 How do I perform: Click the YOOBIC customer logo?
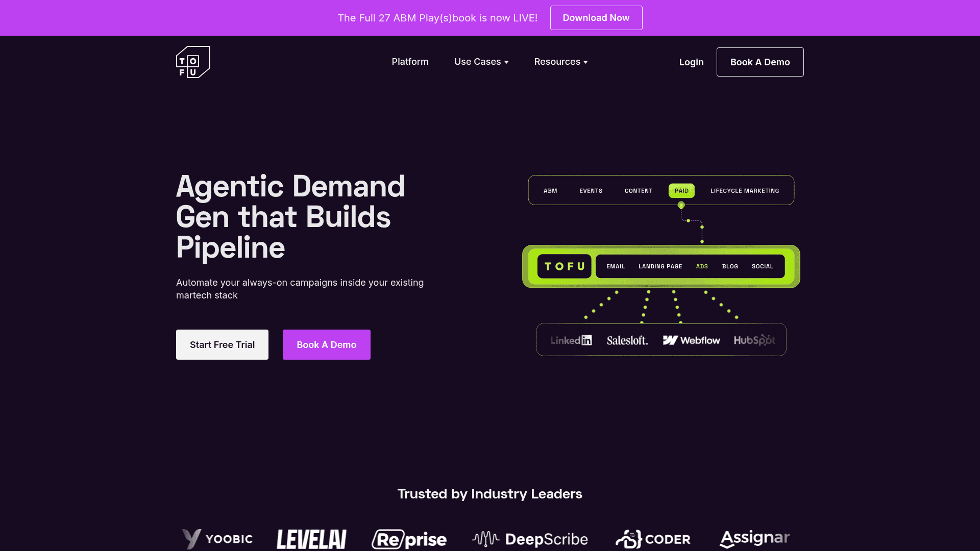217,539
